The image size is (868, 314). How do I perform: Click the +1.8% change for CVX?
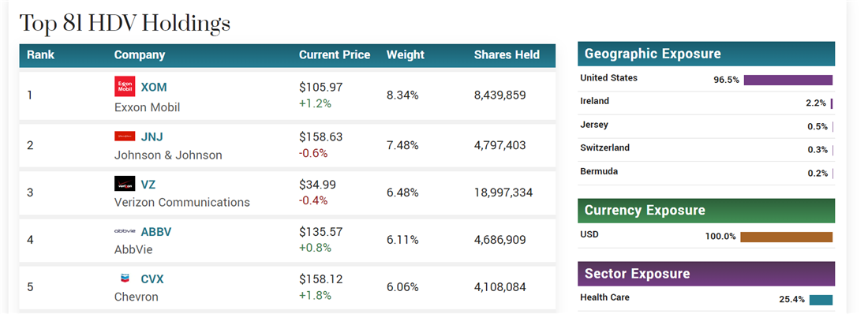pos(315,295)
